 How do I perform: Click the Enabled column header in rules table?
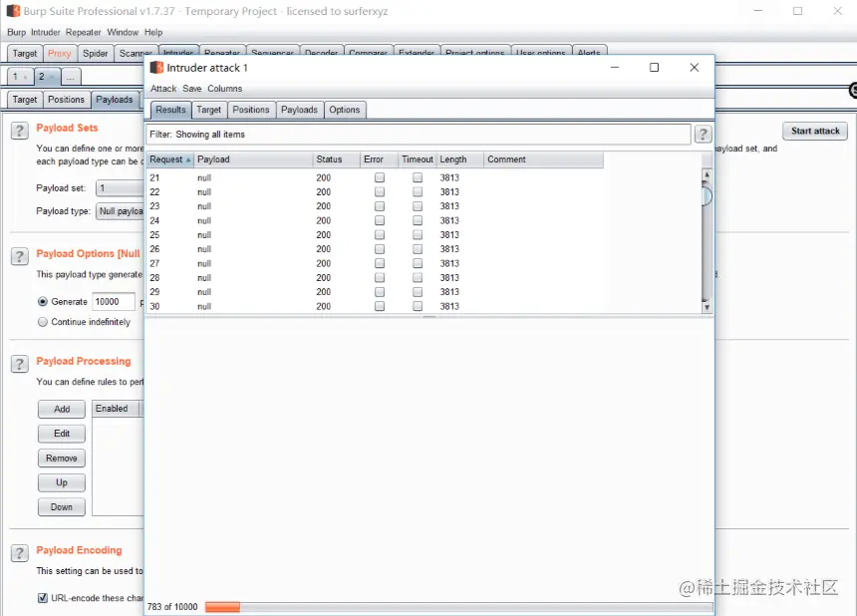pos(116,409)
